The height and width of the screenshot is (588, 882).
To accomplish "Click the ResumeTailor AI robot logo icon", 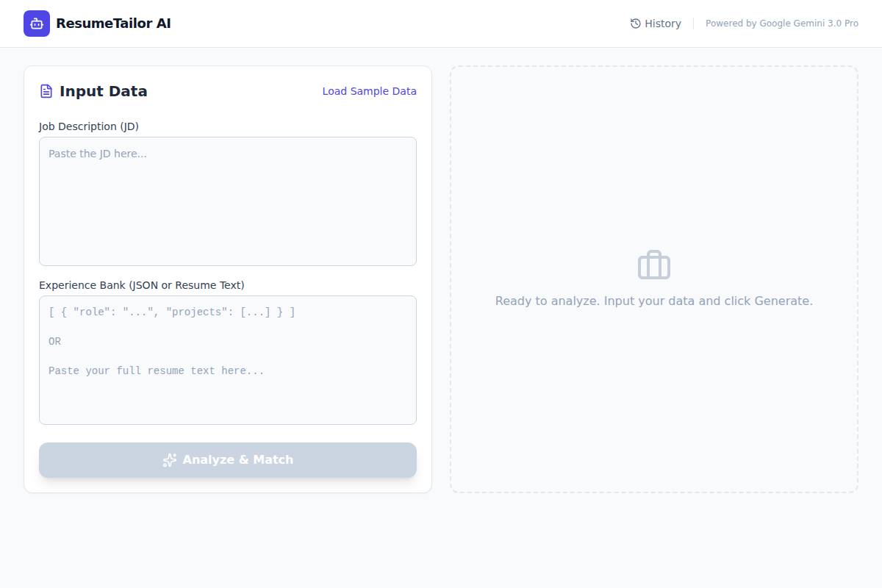I will [x=36, y=23].
